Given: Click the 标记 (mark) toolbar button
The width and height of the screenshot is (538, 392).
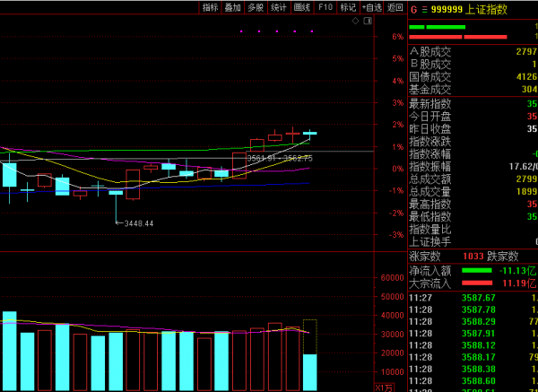Looking at the screenshot, I should [348, 7].
